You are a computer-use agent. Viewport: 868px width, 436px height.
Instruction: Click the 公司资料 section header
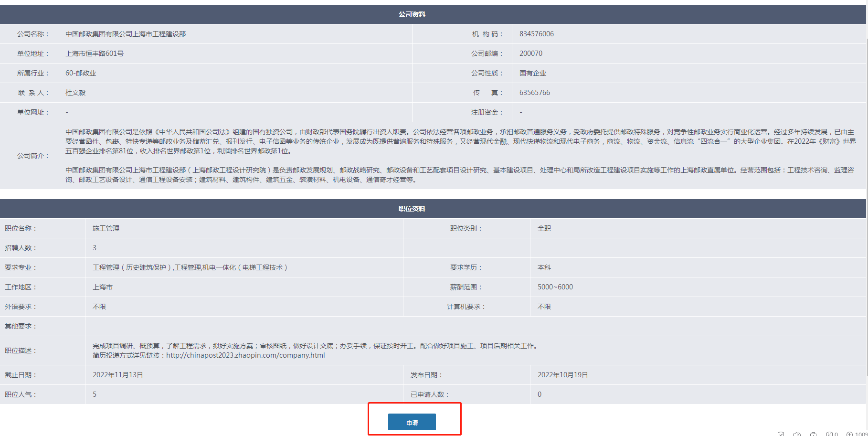(x=412, y=14)
